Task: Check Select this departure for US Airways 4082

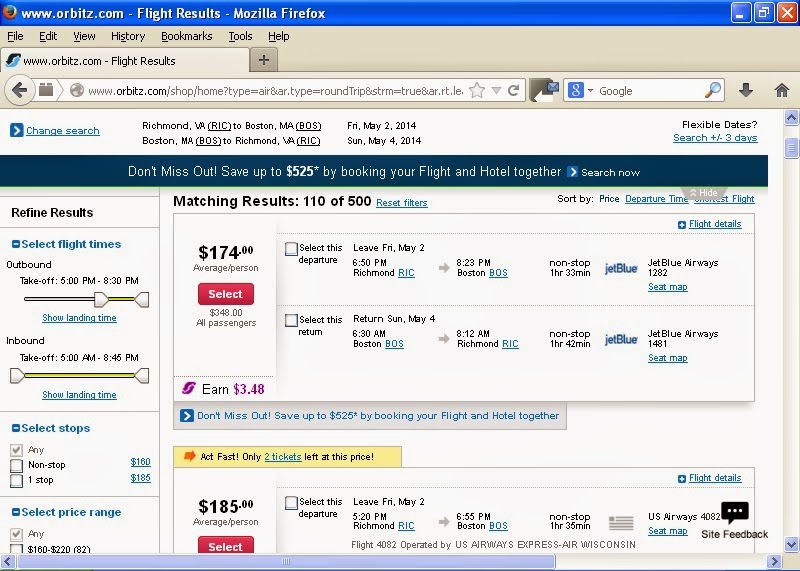Action: click(x=291, y=503)
